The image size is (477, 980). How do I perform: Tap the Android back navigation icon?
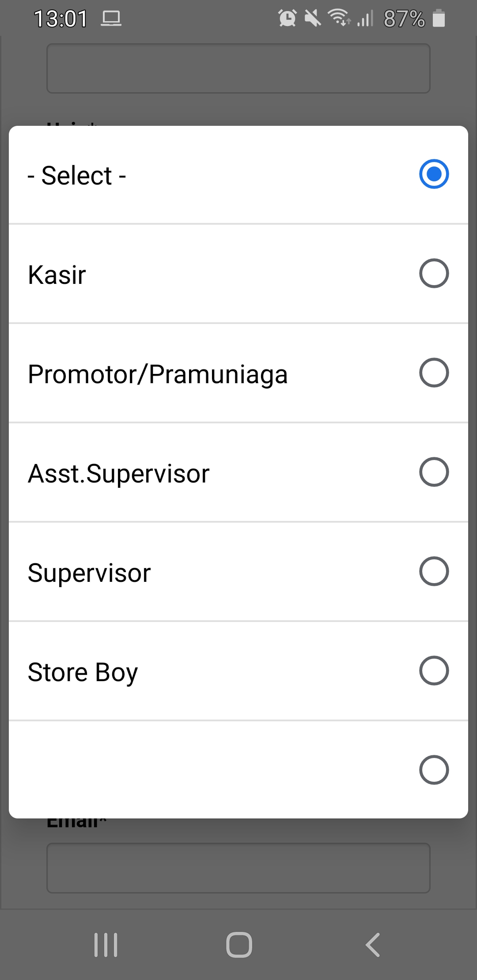click(x=373, y=945)
